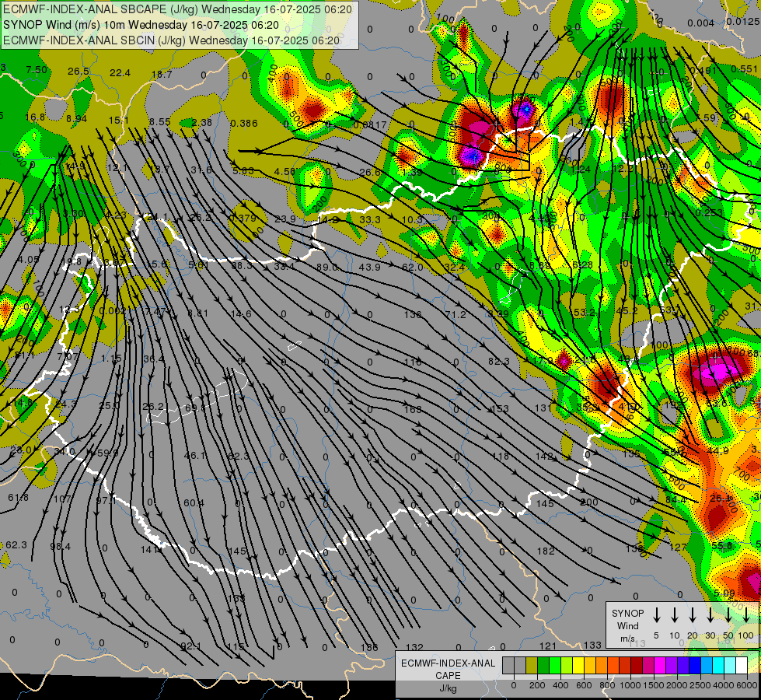The width and height of the screenshot is (761, 700).
Task: Click the 62.0 value on the map
Action: pos(413,268)
